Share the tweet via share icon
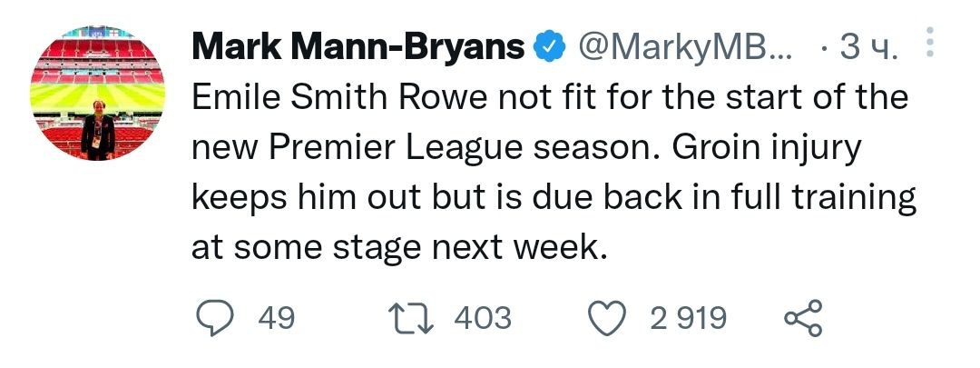The image size is (980, 368). (x=801, y=318)
